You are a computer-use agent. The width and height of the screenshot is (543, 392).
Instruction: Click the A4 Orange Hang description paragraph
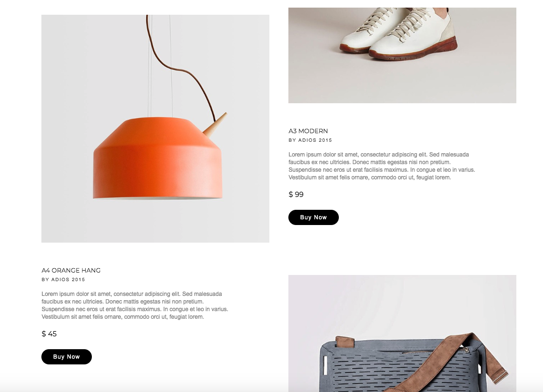click(135, 305)
